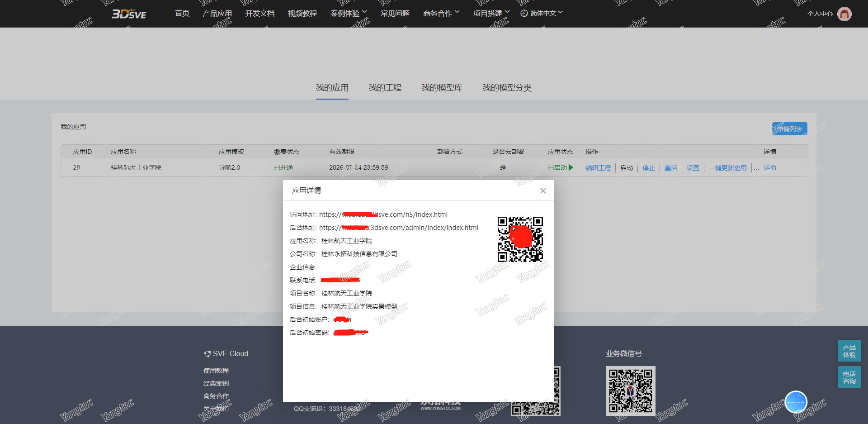Open 开发文档 in the navigation bar

coord(259,14)
